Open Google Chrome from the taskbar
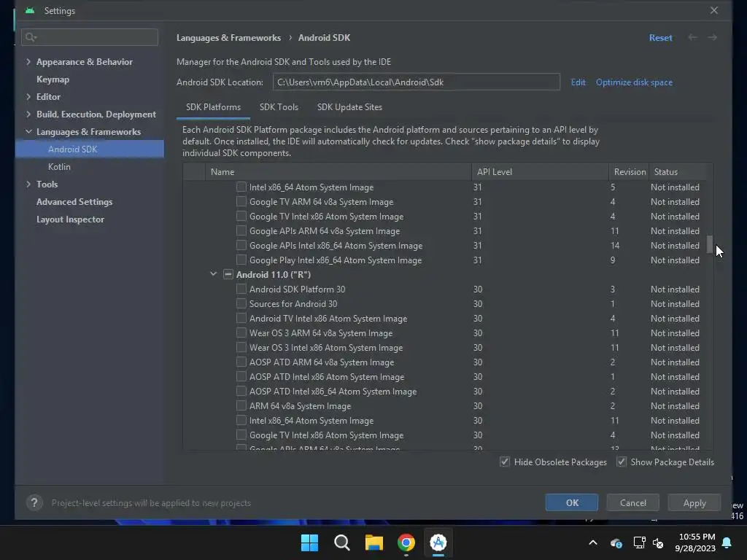 [x=406, y=542]
